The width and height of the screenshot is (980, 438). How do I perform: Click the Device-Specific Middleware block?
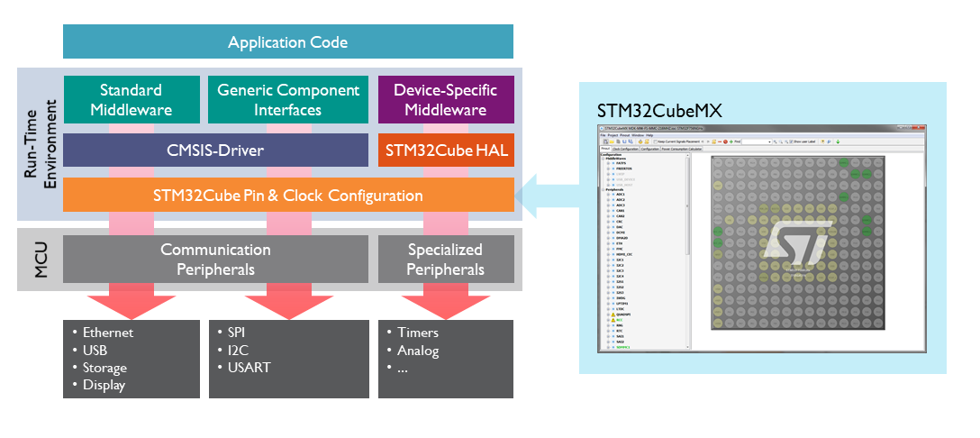446,99
